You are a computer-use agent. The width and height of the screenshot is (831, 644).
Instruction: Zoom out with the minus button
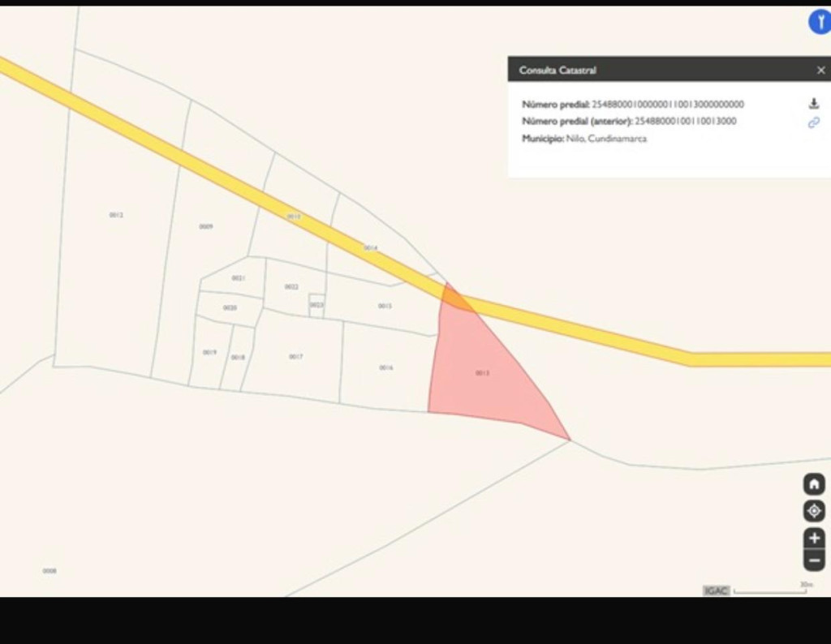(814, 560)
